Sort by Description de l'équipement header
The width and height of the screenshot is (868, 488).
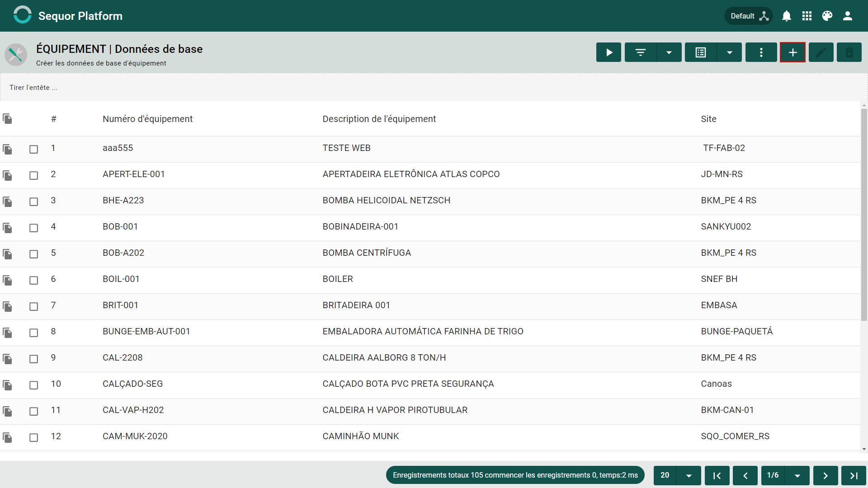click(x=379, y=119)
